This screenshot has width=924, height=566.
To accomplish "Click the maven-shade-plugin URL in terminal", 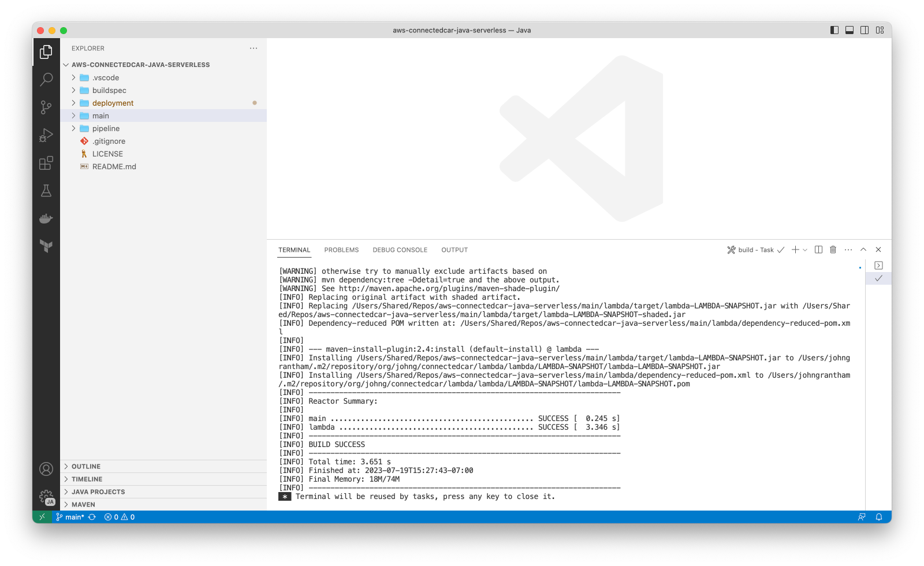I will coord(449,289).
